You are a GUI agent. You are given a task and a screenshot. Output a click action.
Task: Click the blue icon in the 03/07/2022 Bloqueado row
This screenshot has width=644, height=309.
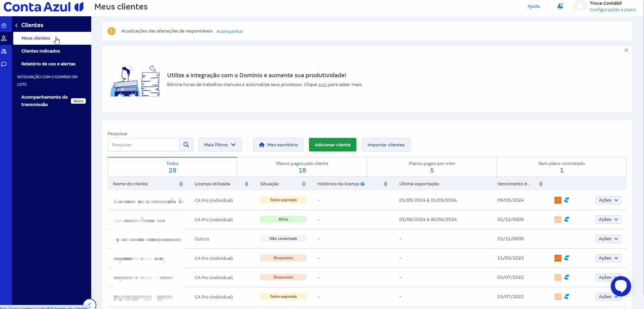567,277
